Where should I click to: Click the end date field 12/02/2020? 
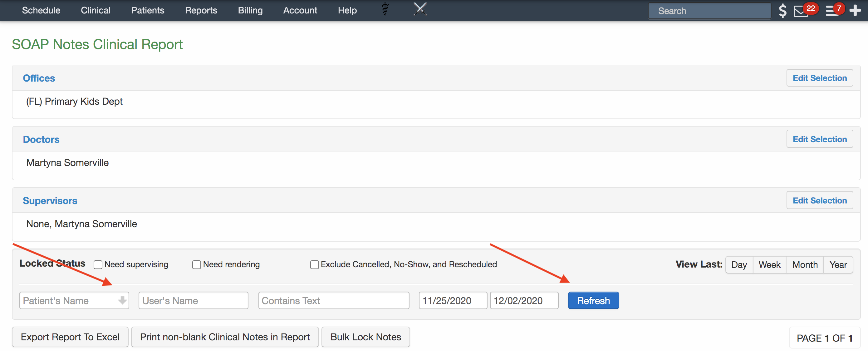click(x=524, y=300)
